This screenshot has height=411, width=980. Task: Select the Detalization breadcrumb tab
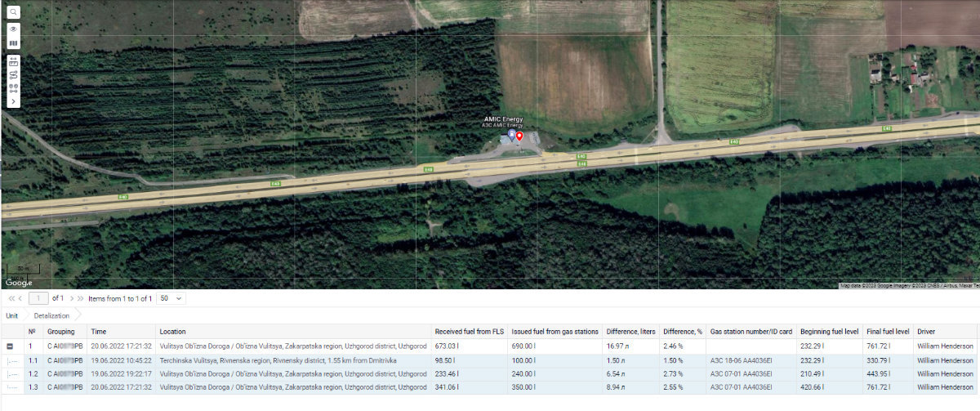(x=51, y=315)
